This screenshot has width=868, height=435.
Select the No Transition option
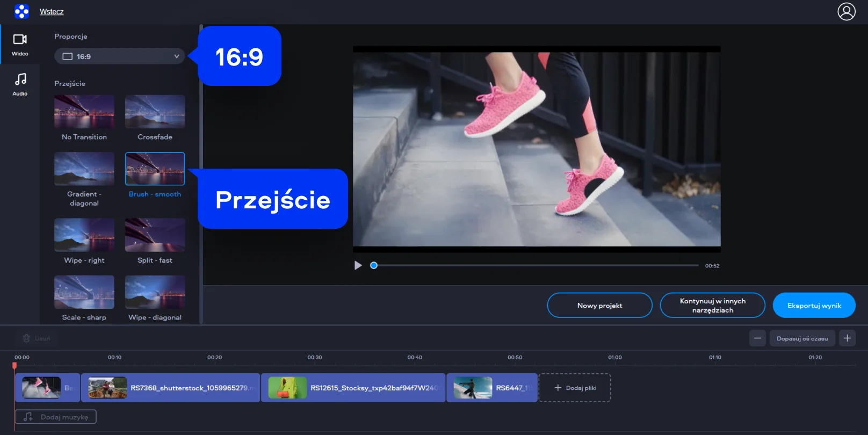click(x=84, y=112)
